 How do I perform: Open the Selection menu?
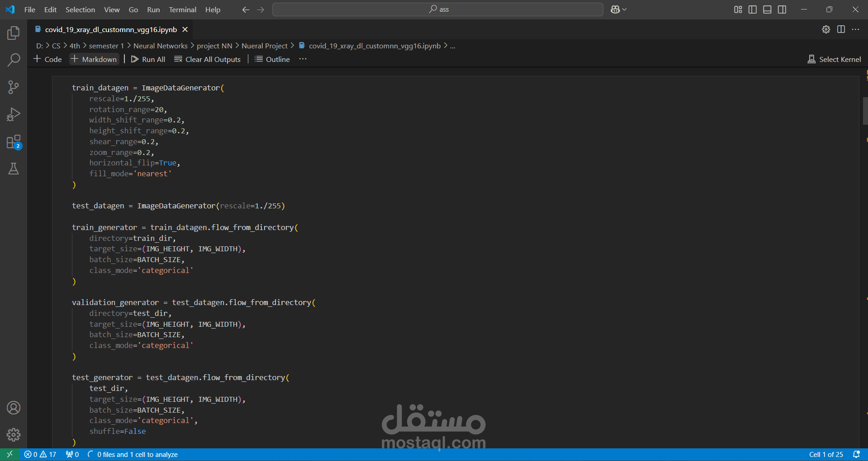[x=80, y=9]
